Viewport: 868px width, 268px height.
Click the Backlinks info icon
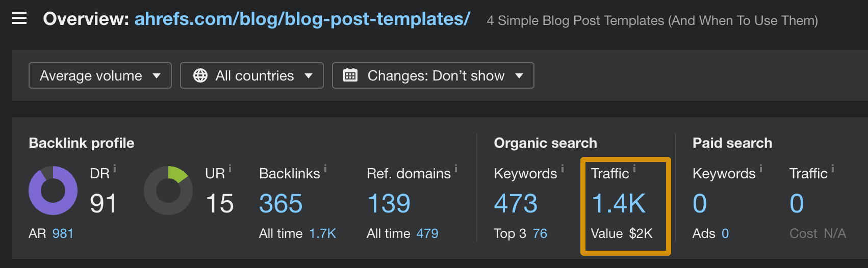325,168
